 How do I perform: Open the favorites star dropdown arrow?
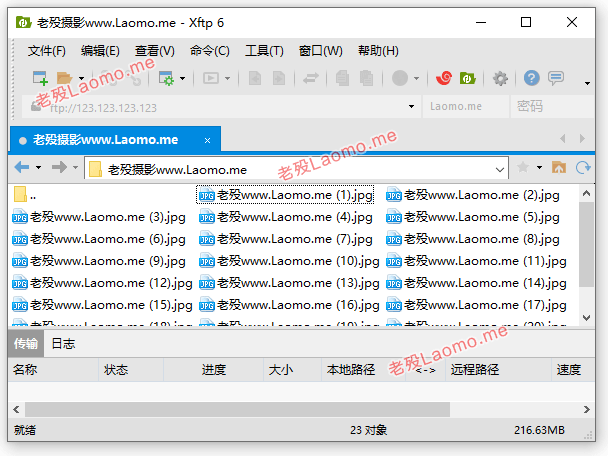pyautogui.click(x=539, y=168)
